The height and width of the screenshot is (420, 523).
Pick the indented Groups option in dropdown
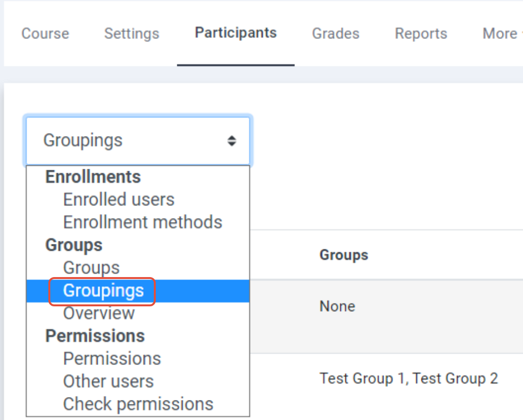pyautogui.click(x=91, y=268)
